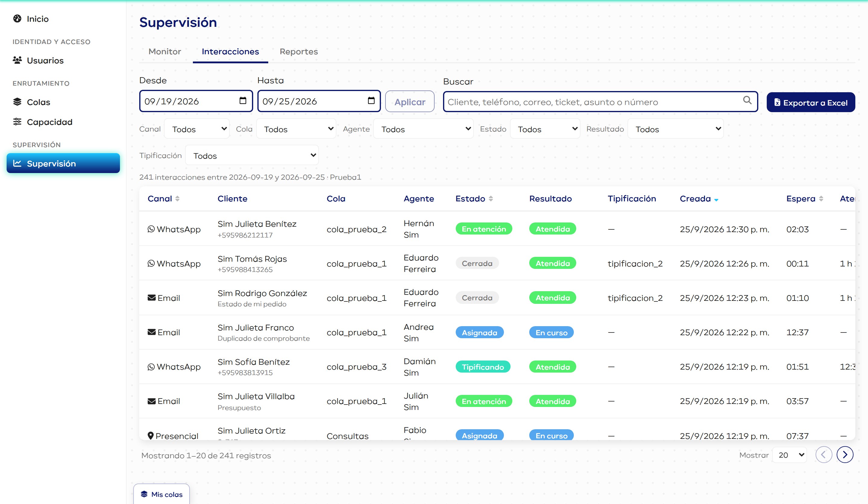The width and height of the screenshot is (868, 504).
Task: Click Email icon in Julieta Franco row
Action: [x=152, y=332]
